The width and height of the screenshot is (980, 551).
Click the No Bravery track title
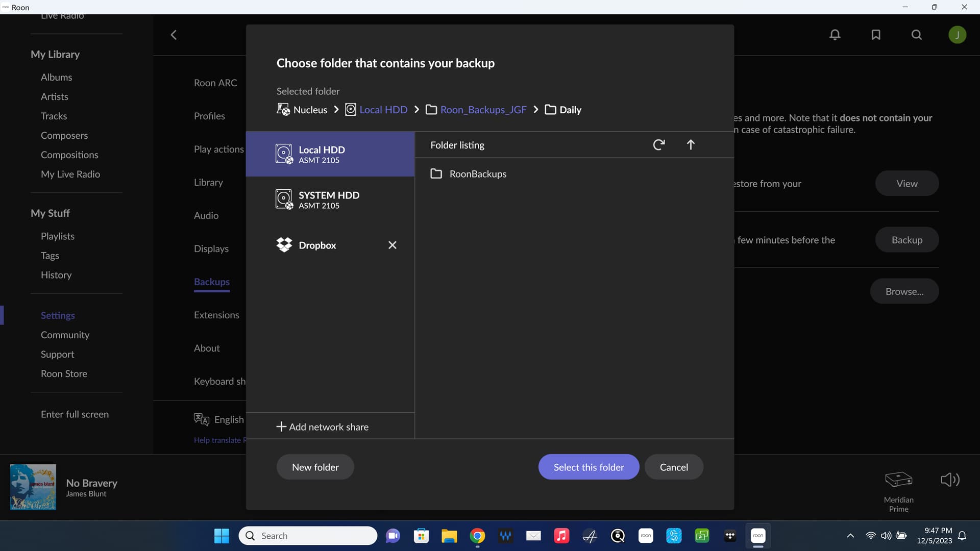[91, 483]
